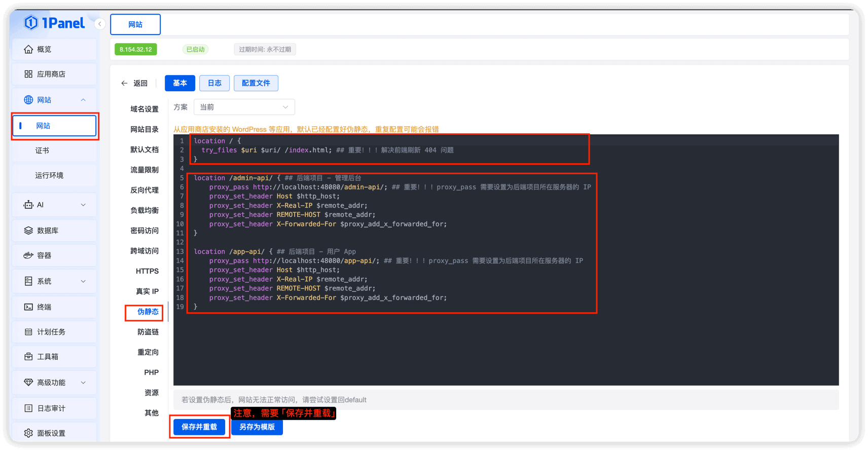868x451 pixels.
Task: Click the 概览 home icon in sidebar
Action: [28, 49]
